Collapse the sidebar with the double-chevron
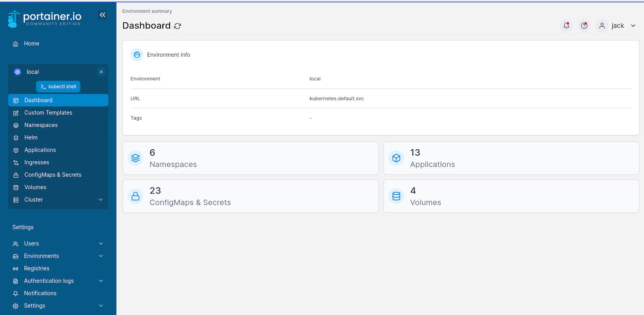 click(x=103, y=14)
